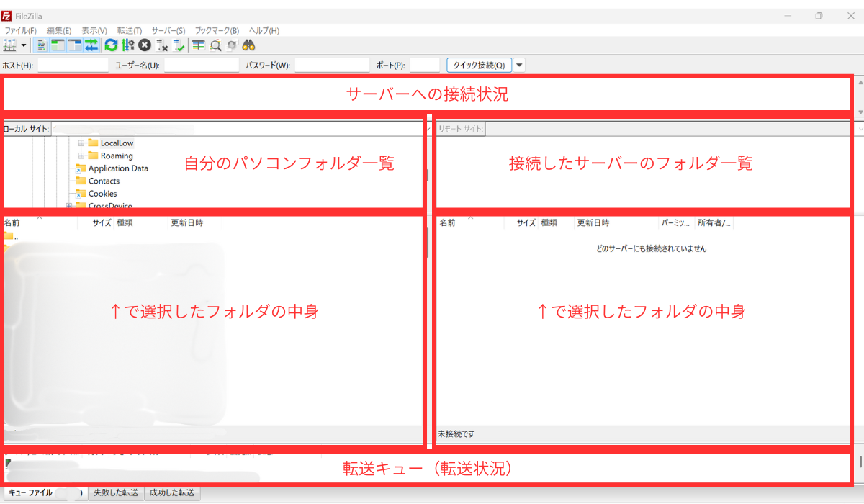Open the 転送(T) menu
864x504 pixels.
click(x=129, y=30)
